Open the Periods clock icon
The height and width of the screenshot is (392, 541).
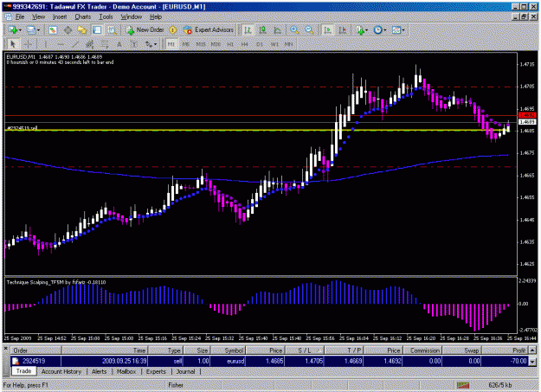[377, 30]
